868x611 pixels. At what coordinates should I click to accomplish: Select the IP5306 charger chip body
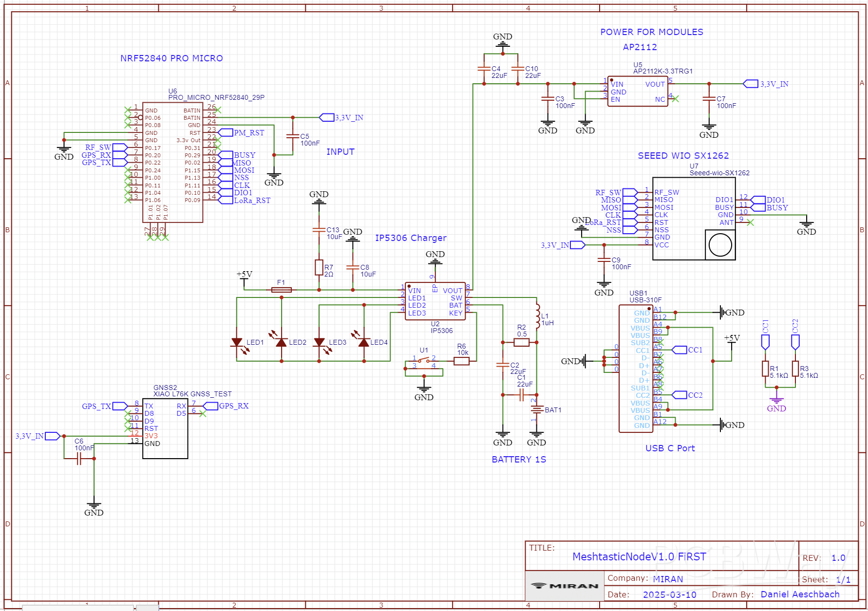435,302
